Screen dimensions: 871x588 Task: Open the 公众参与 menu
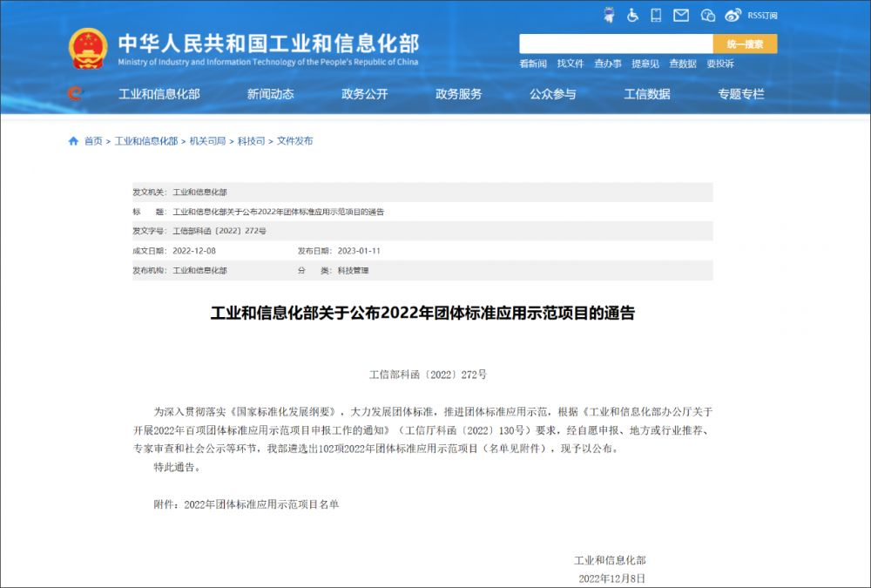(555, 94)
